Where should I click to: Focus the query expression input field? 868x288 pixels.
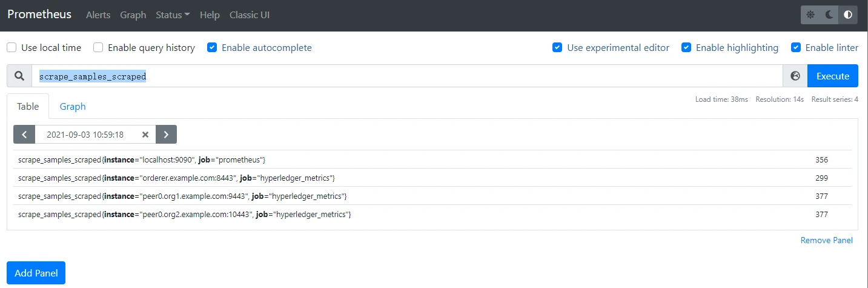click(x=406, y=76)
